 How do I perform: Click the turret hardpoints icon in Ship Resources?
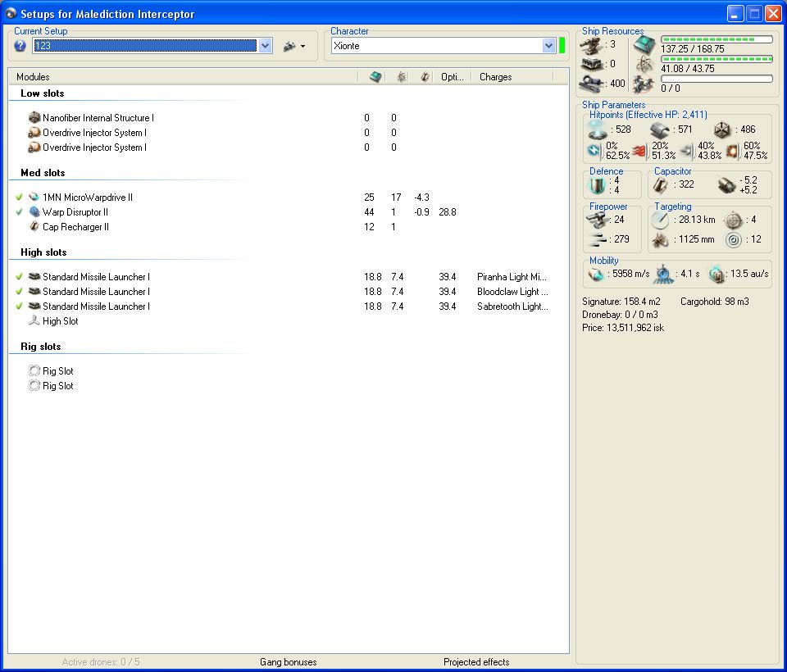(592, 45)
